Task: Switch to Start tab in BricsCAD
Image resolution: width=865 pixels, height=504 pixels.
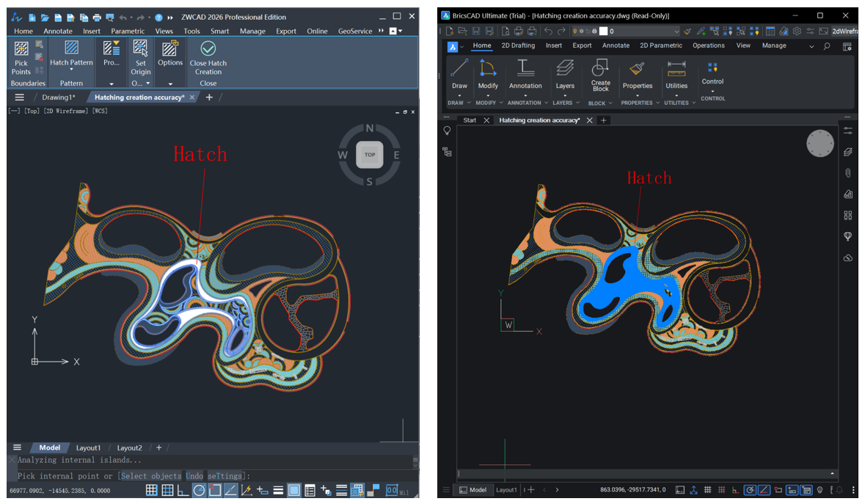Action: 470,120
